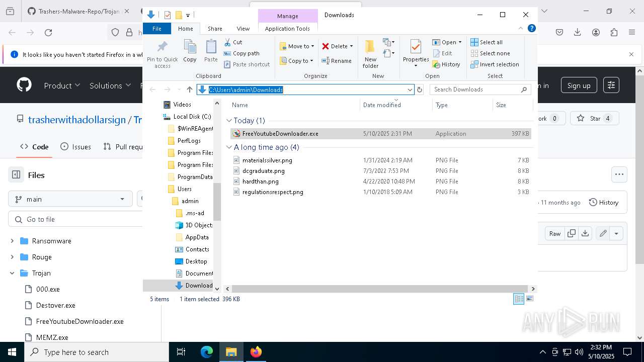644x362 pixels.
Task: Go up one folder level arrow
Action: (190, 89)
